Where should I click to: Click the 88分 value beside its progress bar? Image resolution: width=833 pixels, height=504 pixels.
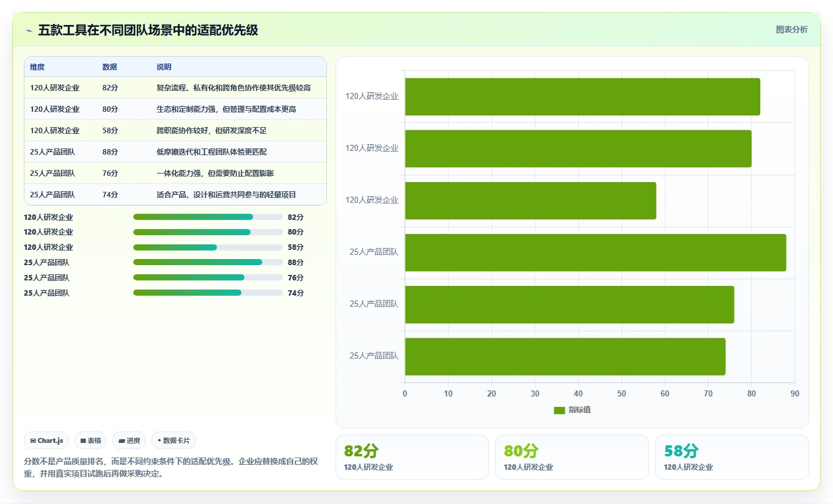click(x=296, y=262)
